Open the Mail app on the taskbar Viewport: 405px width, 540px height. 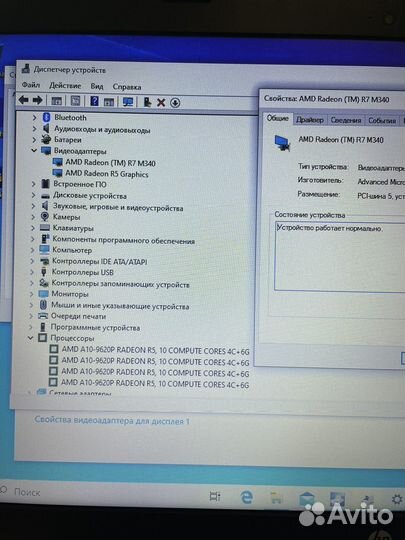point(307,498)
